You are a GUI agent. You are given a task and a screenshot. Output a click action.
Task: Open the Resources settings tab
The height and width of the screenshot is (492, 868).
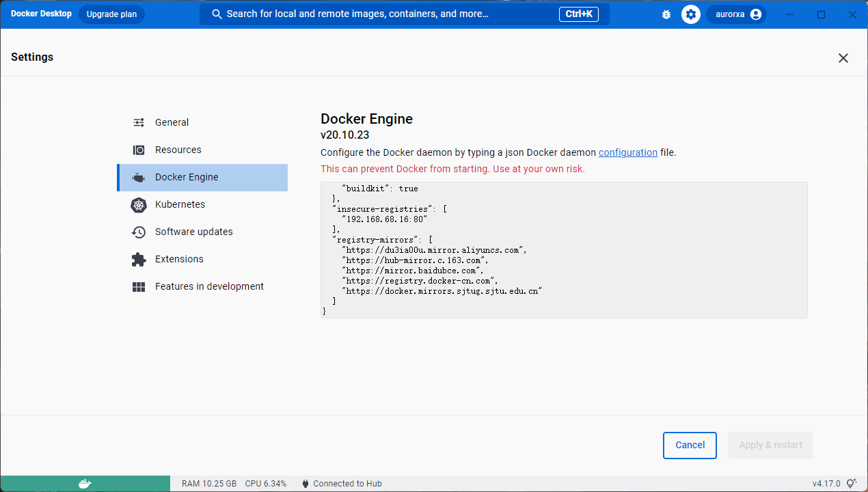pyautogui.click(x=202, y=150)
